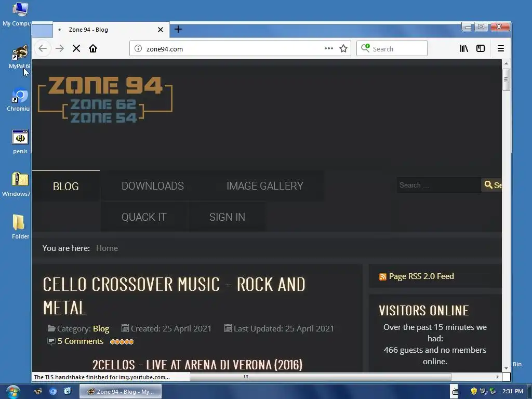Open the QUACK IT menu item
Image resolution: width=532 pixels, height=399 pixels.
coord(144,217)
